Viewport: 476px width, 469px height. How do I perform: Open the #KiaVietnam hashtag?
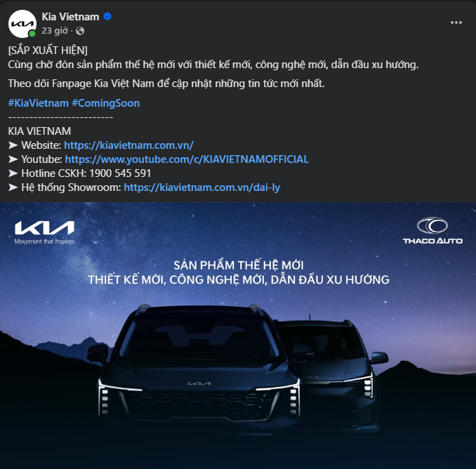point(38,103)
